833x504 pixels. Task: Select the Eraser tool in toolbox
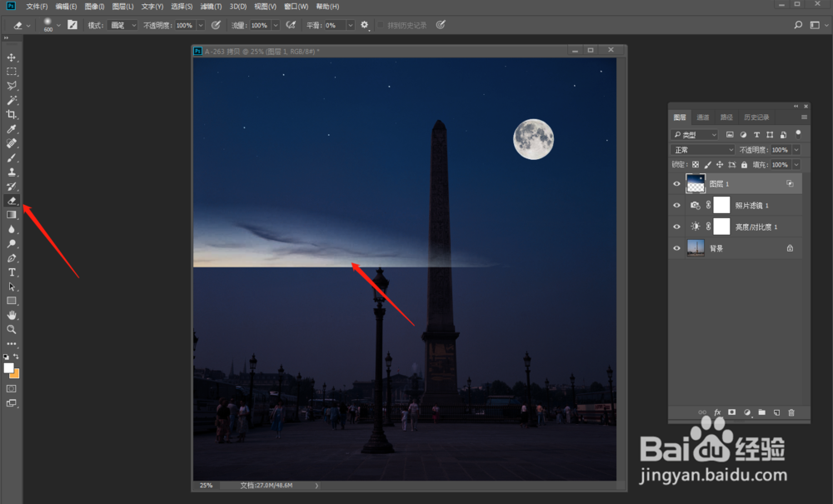tap(11, 201)
